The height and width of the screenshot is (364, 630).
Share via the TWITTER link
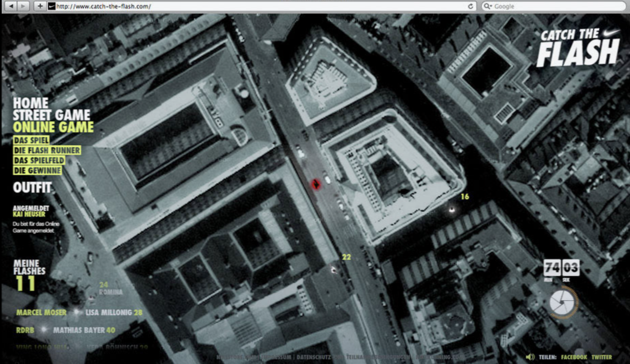coord(602,357)
